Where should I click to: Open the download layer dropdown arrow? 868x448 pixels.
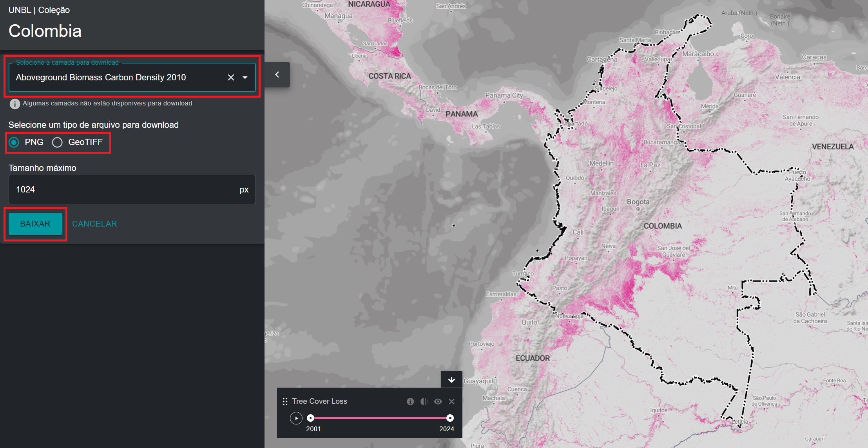(x=245, y=78)
